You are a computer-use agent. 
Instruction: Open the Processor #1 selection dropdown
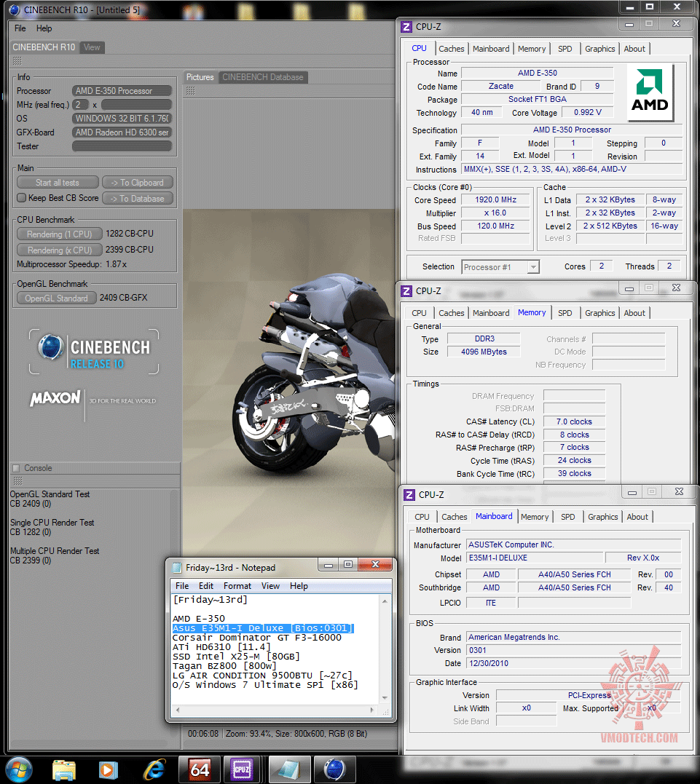click(533, 267)
